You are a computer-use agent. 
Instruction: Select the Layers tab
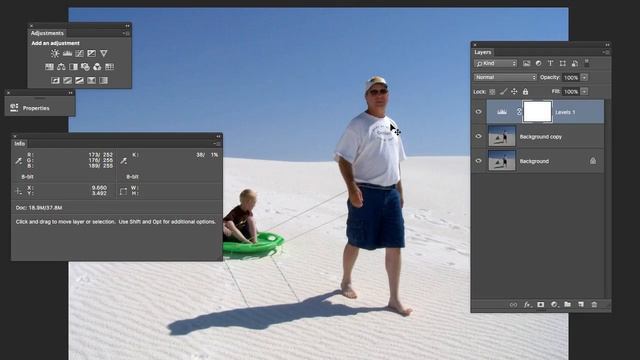coord(482,52)
